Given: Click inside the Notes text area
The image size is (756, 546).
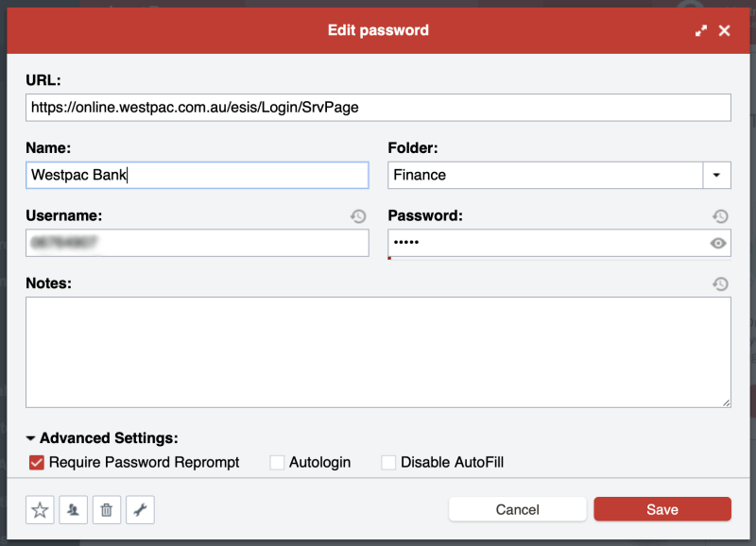Looking at the screenshot, I should point(379,352).
